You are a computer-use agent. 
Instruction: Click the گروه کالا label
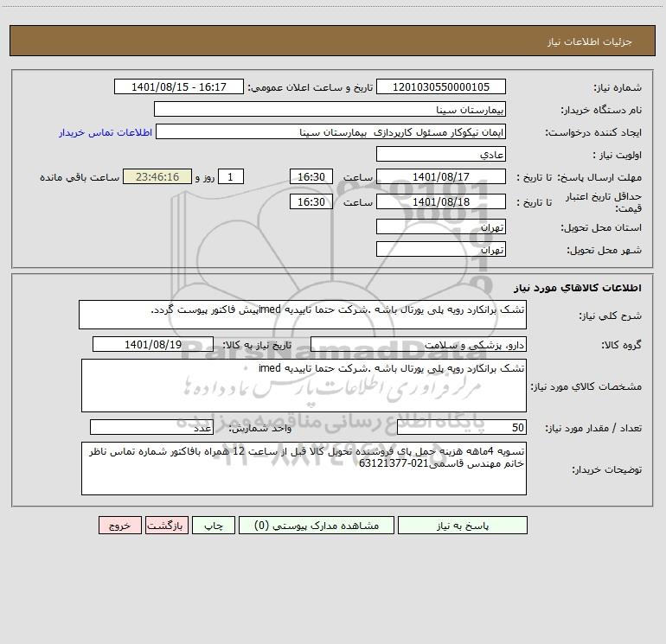[621, 345]
